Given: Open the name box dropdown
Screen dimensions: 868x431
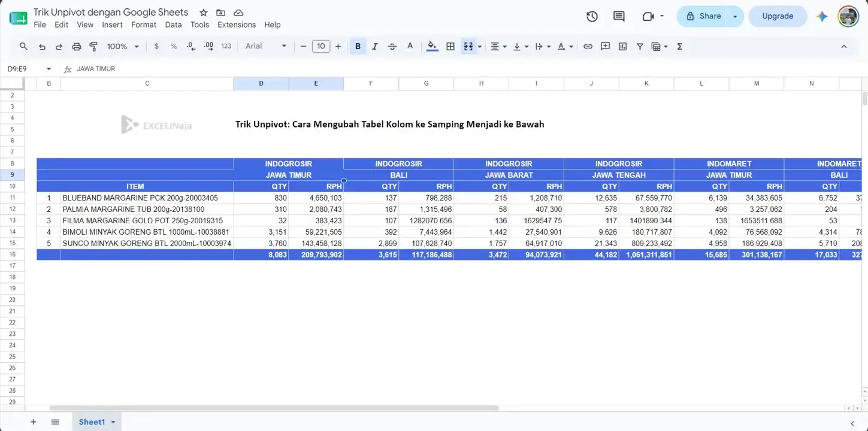Looking at the screenshot, I should [x=49, y=69].
